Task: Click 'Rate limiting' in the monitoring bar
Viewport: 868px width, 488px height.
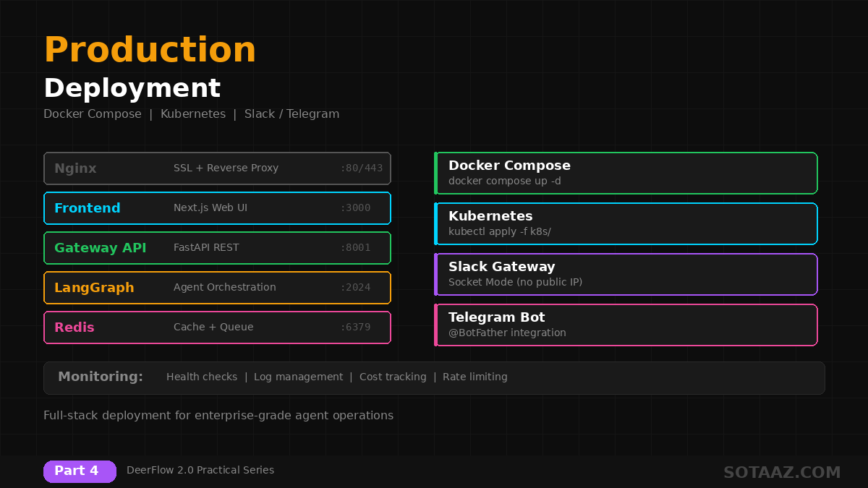Action: coord(475,377)
